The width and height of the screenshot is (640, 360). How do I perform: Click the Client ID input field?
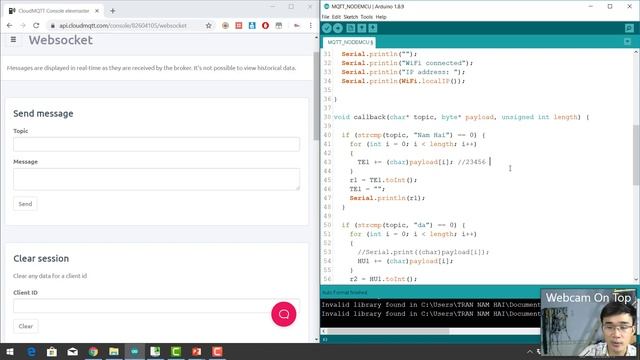click(156, 306)
